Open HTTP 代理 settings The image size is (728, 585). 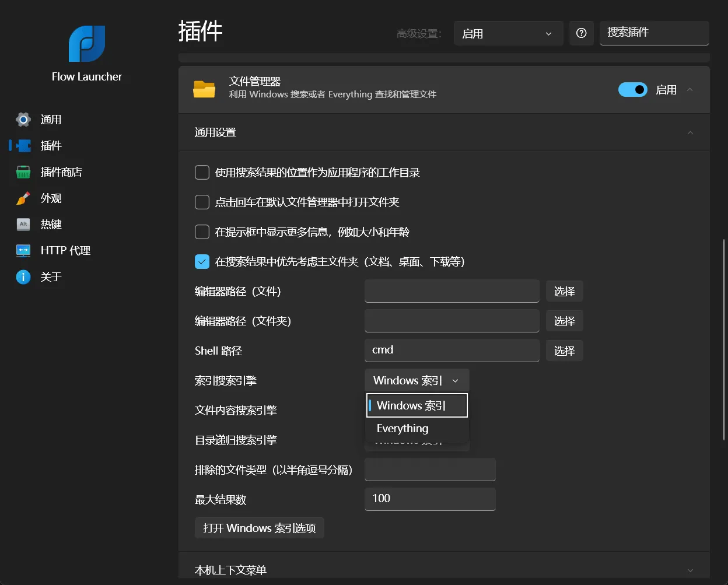[65, 251]
